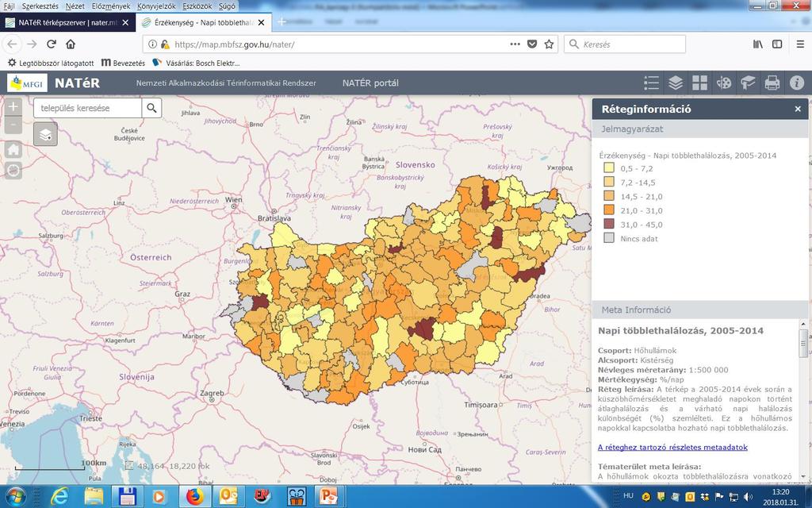Open Windows Start menu

coord(16,497)
